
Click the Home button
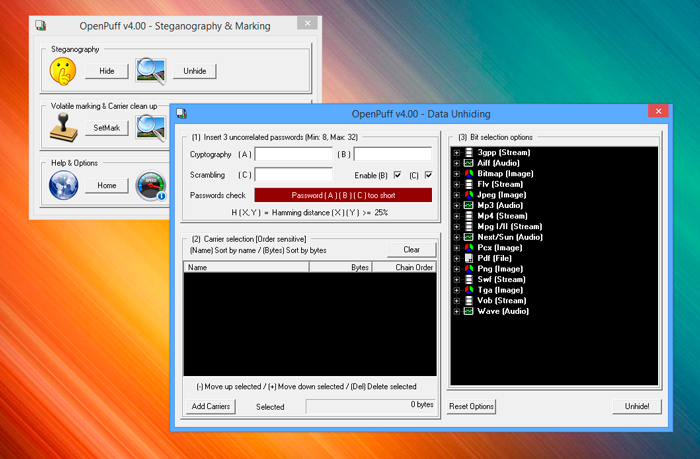(x=107, y=185)
